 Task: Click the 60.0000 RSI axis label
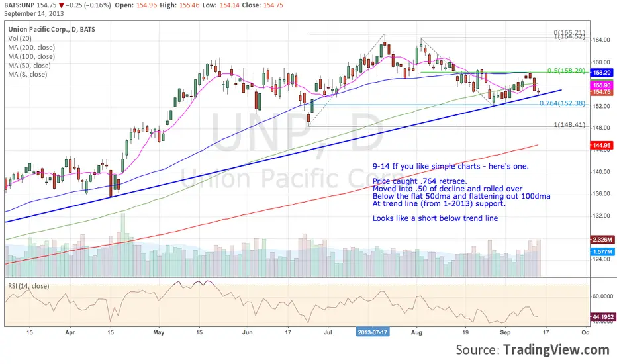[x=602, y=296]
